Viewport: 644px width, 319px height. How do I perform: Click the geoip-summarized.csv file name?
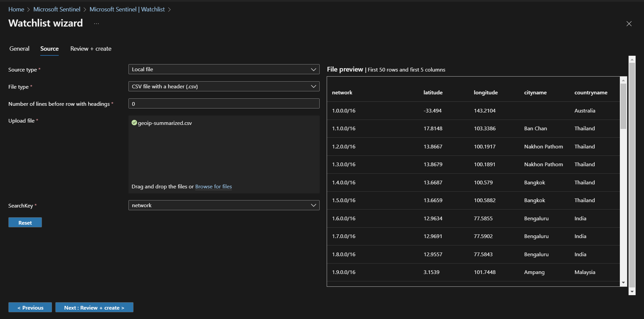[165, 123]
